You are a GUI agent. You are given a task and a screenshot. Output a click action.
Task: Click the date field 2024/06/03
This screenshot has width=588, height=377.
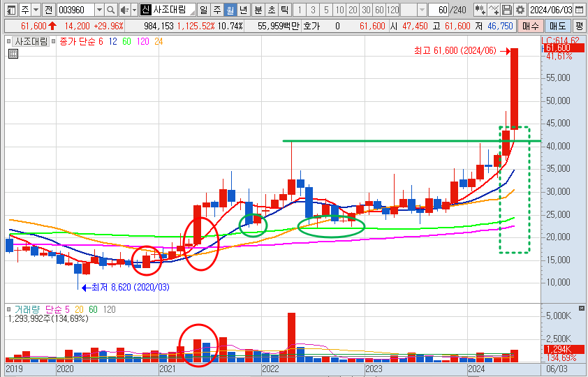click(551, 10)
